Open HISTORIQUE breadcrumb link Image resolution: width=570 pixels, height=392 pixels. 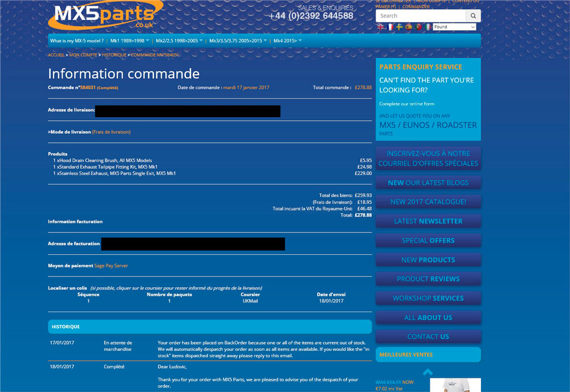click(114, 55)
